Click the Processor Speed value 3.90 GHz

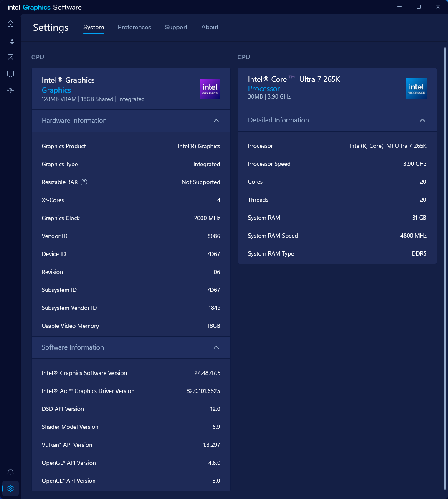[415, 164]
